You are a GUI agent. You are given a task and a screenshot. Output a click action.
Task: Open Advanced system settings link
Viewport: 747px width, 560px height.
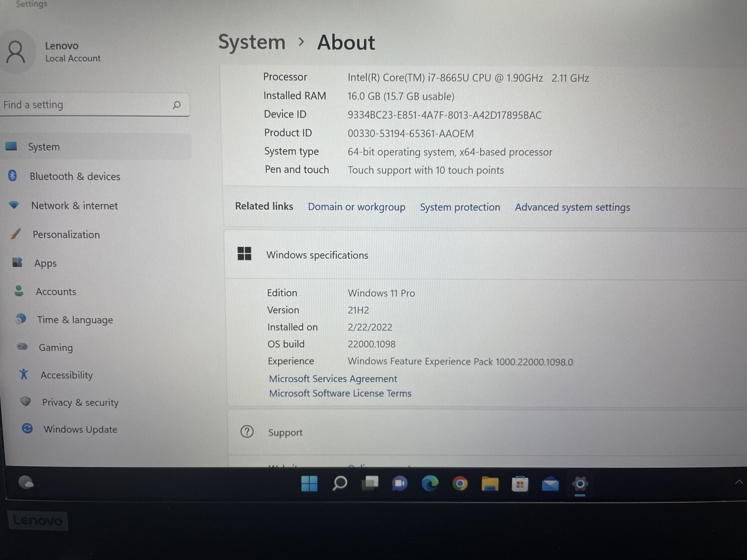[572, 207]
